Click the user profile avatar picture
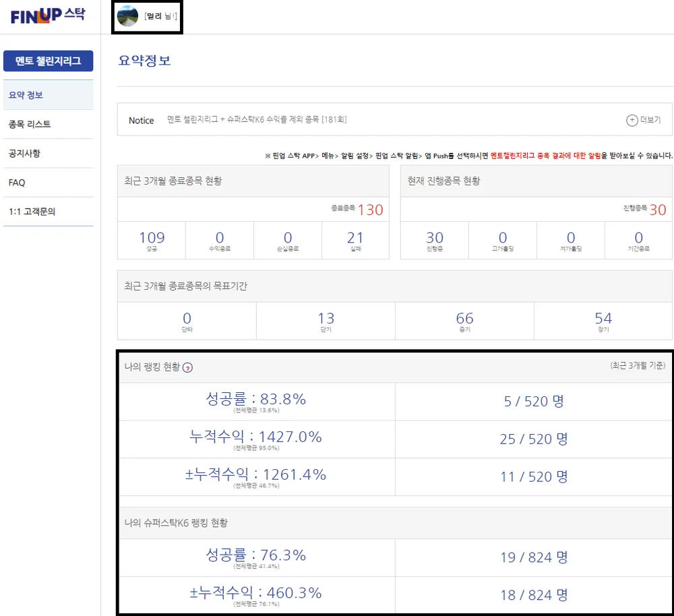The height and width of the screenshot is (616, 674). coord(127,16)
